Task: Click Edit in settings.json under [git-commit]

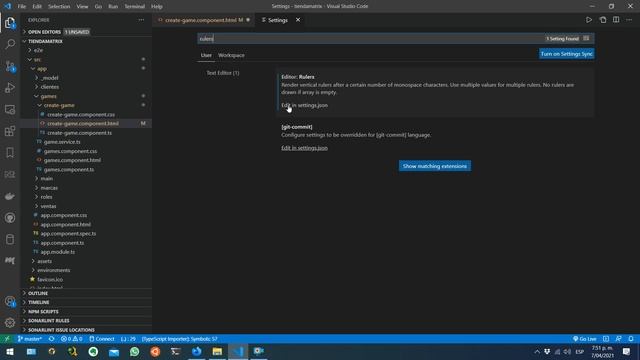Action: point(304,148)
